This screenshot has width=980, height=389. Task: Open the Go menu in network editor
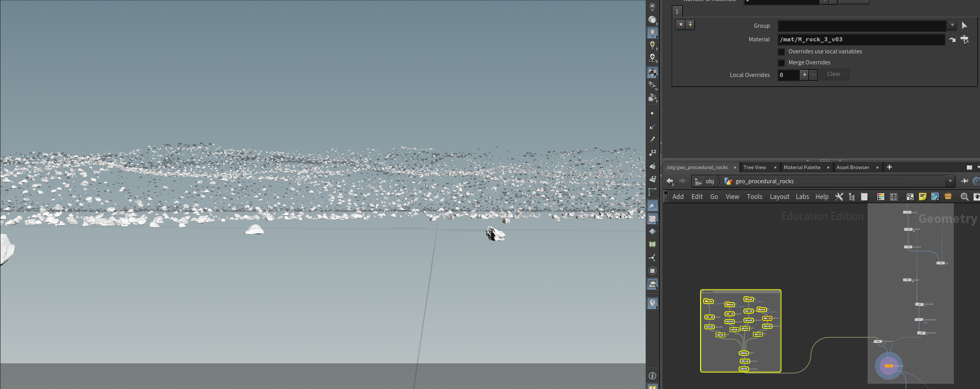(714, 197)
